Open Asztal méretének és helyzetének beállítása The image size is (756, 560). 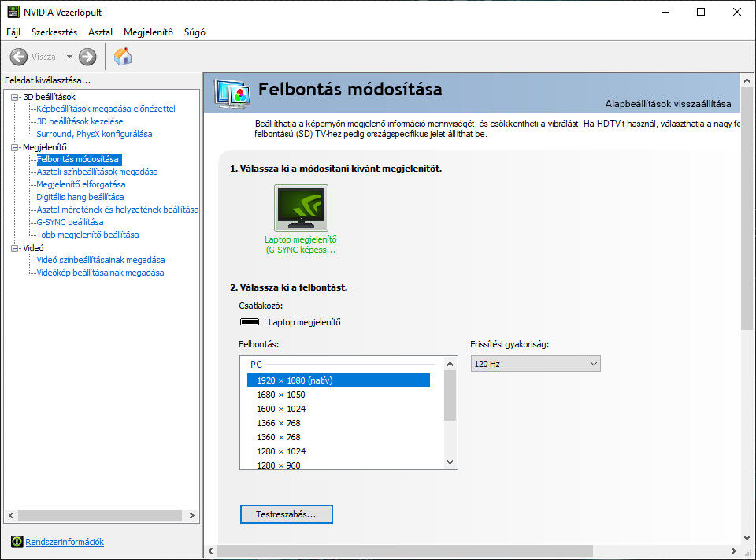coord(117,210)
